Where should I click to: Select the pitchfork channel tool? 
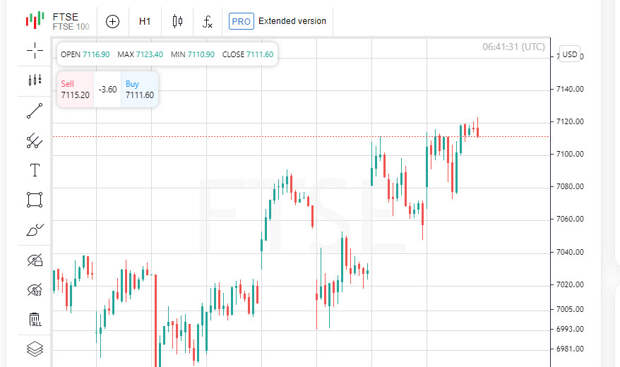pyautogui.click(x=35, y=141)
